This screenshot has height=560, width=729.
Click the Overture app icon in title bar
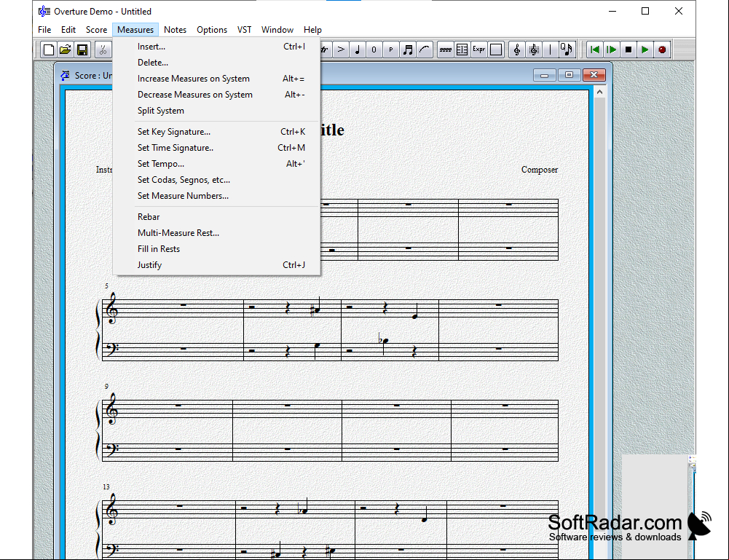[44, 11]
